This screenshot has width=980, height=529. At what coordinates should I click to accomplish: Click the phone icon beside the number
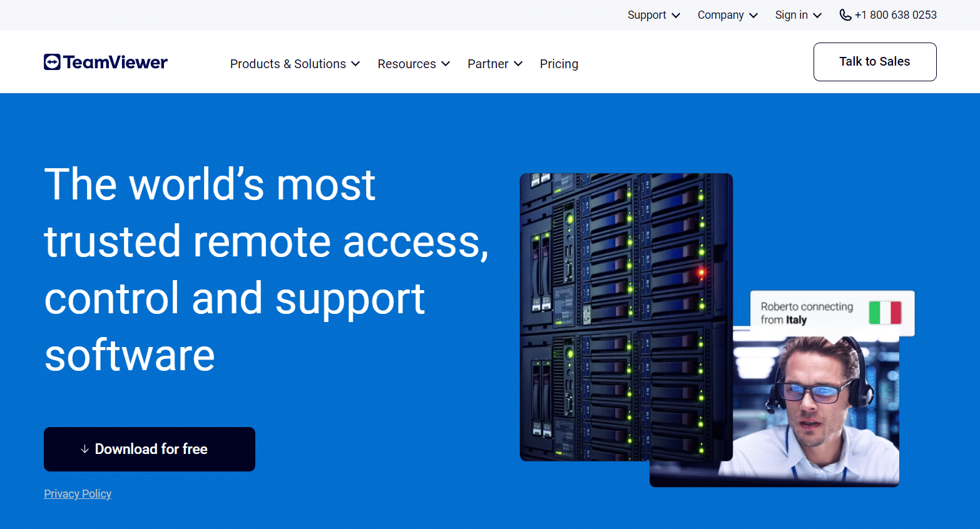pos(845,15)
